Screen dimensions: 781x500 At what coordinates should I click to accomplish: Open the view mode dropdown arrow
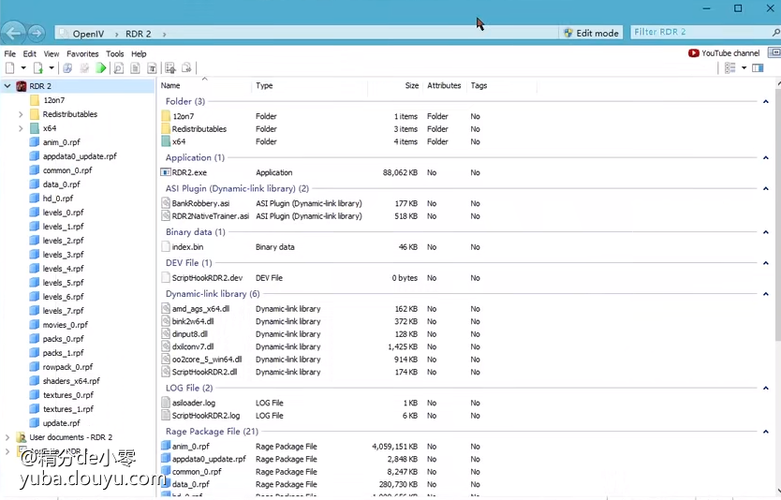[x=744, y=68]
